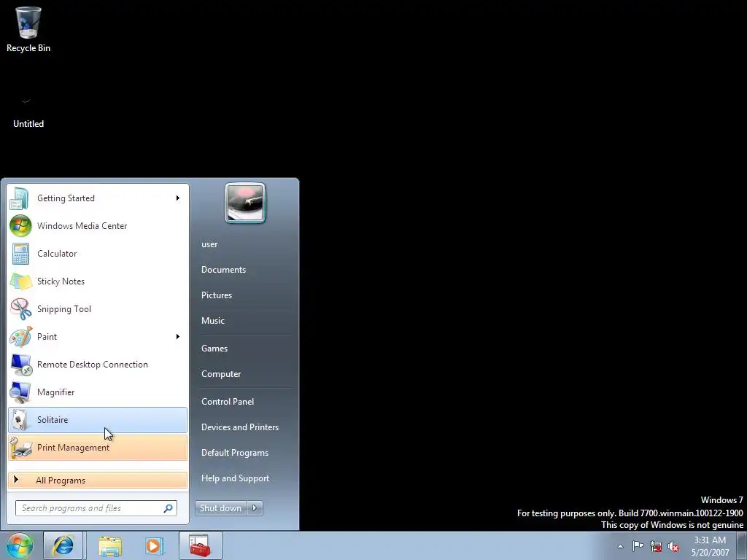Click the Windows Media Center label
The image size is (747, 560).
pyautogui.click(x=82, y=226)
